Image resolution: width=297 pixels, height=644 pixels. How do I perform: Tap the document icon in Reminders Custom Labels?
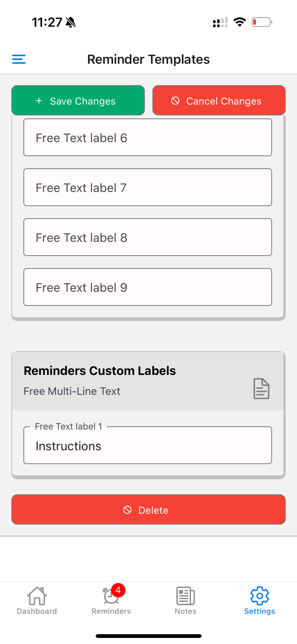point(261,388)
